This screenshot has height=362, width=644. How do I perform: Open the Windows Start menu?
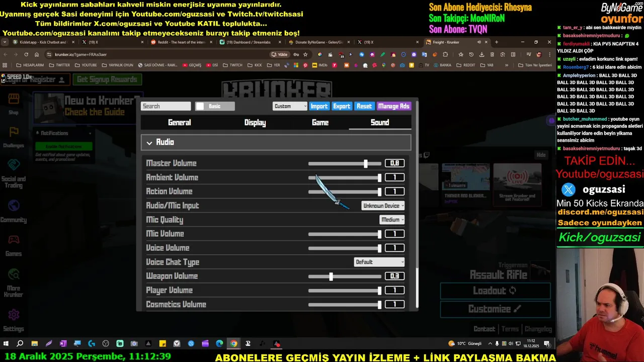[x=6, y=344]
